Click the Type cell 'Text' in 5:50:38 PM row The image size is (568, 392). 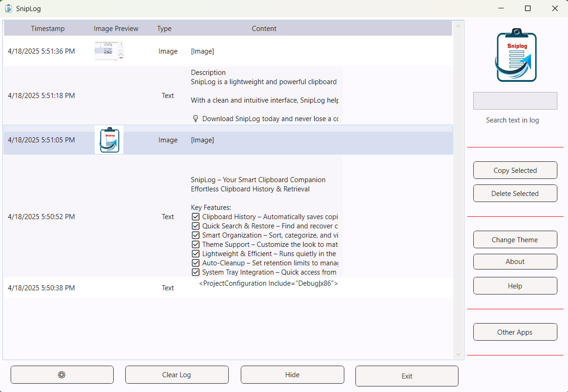point(168,288)
